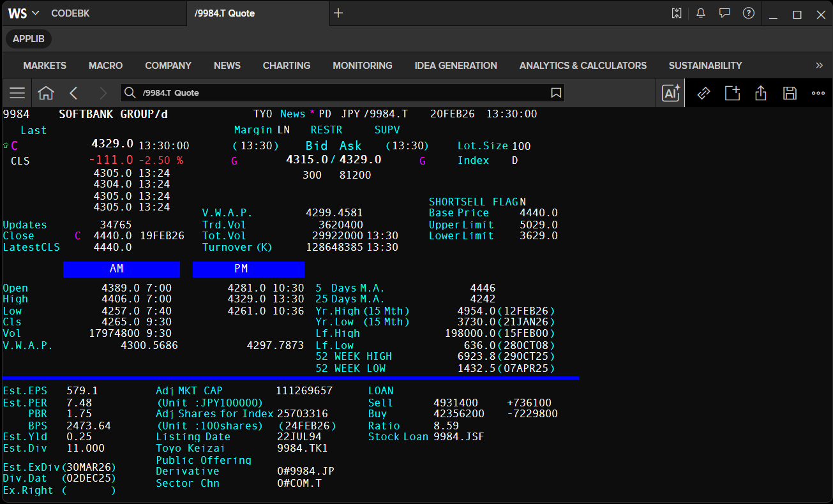Viewport: 833px width, 504px height.
Task: Click the loan Buy value 42356200
Action: tap(459, 414)
